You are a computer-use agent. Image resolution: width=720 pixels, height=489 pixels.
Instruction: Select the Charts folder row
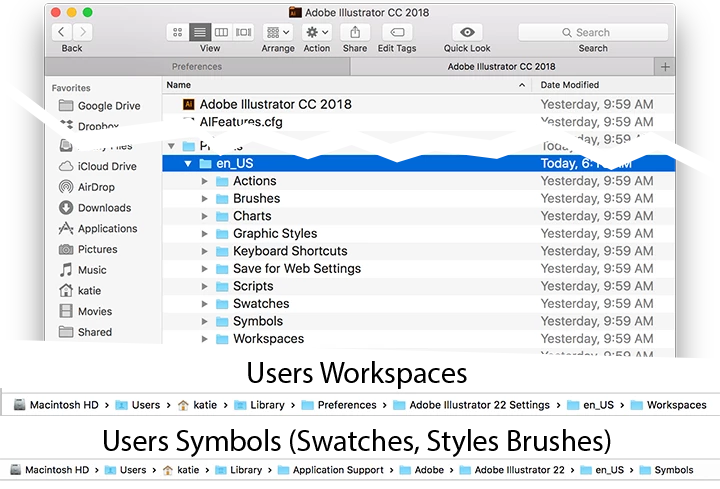(418, 216)
